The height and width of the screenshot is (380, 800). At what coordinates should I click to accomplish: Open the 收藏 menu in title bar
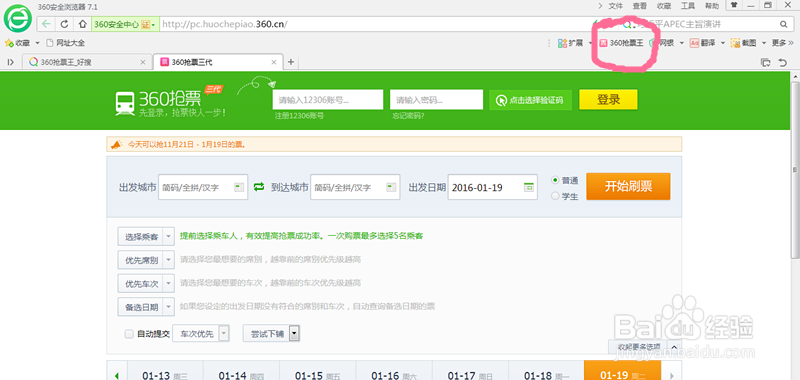[x=664, y=6]
